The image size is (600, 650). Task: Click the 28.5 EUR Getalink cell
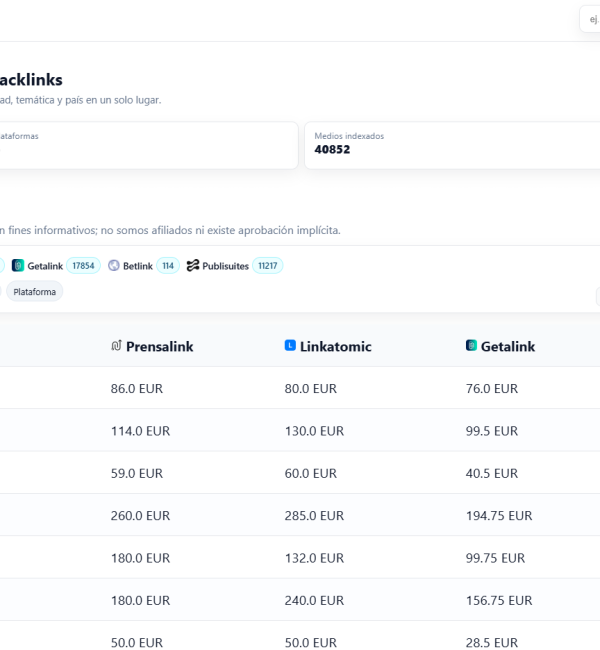tap(492, 643)
